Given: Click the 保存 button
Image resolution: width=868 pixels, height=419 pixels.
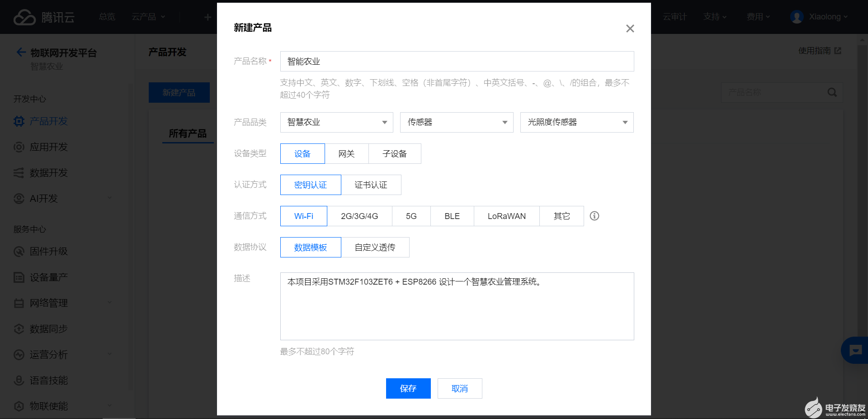Looking at the screenshot, I should pos(408,388).
